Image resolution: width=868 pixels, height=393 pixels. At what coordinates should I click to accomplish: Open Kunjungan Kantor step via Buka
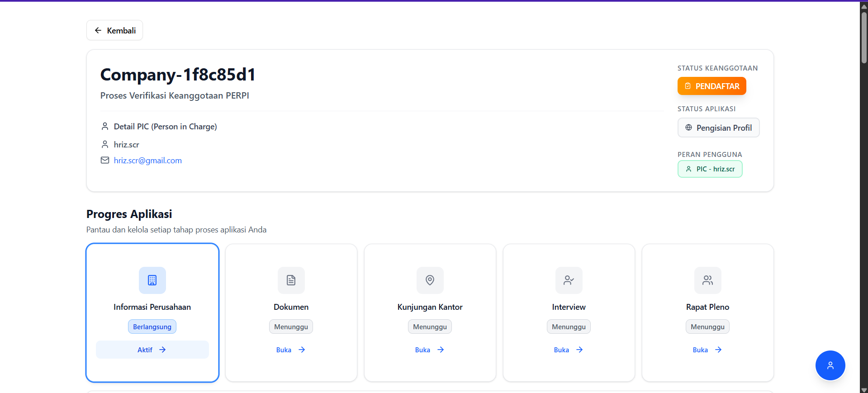coord(430,350)
